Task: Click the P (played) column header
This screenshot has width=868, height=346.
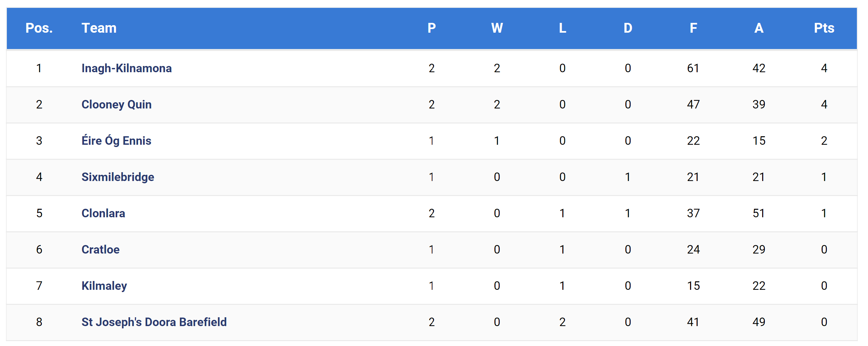Action: click(431, 28)
